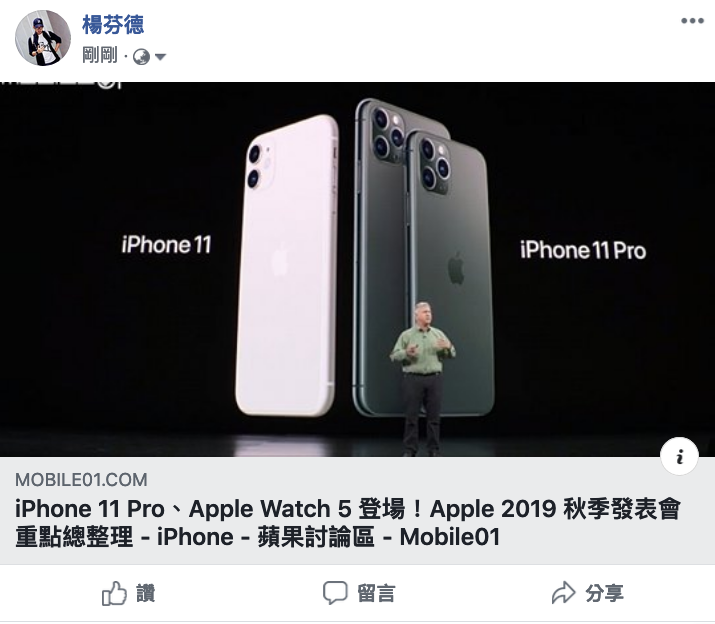Open the MOBILE01.COM source domain link

click(x=81, y=480)
